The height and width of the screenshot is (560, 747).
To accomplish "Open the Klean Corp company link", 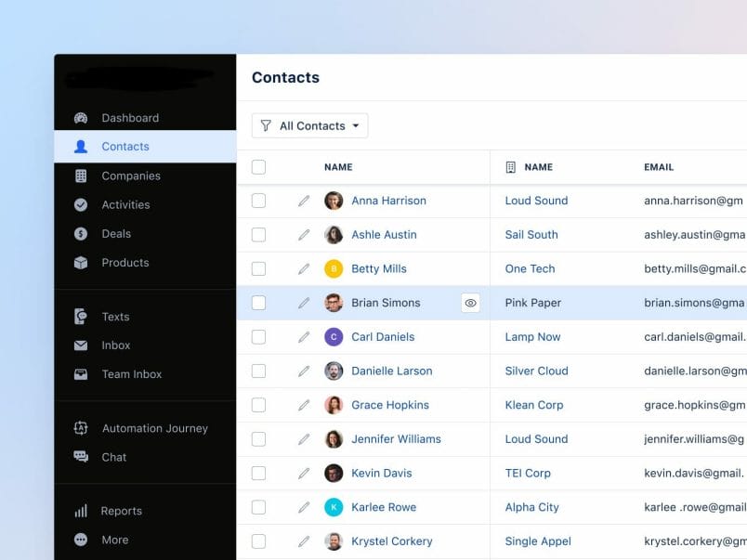I will click(534, 405).
